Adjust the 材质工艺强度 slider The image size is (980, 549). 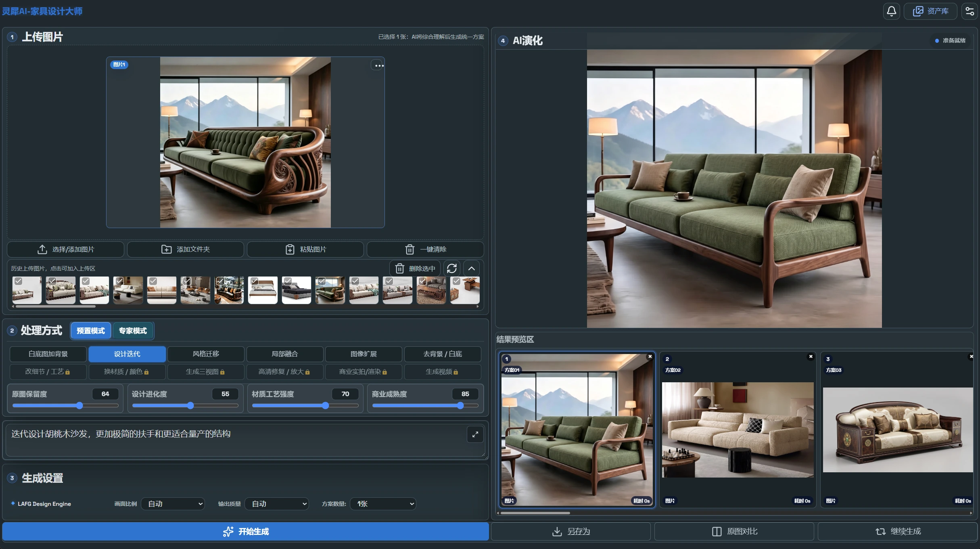click(x=305, y=406)
